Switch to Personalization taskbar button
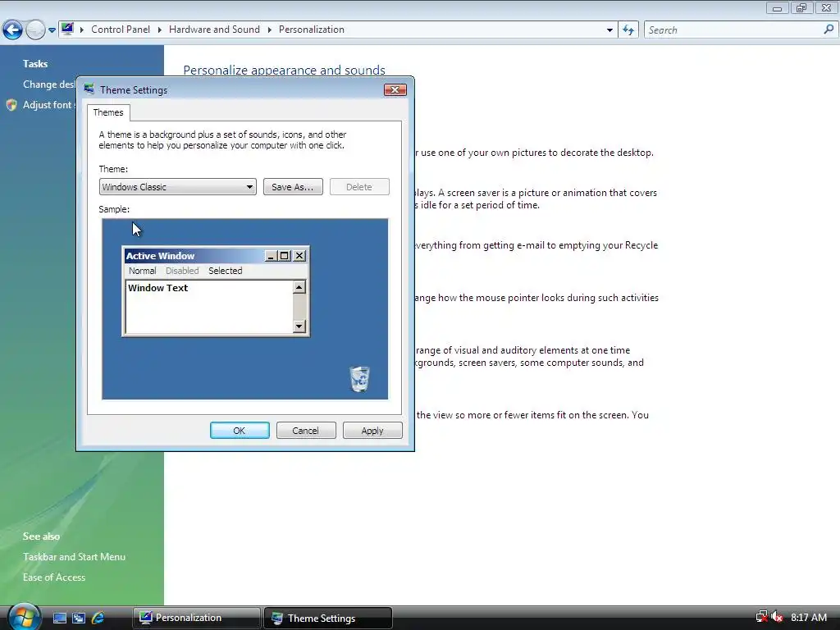Screen dimensions: 840x630 [197, 618]
